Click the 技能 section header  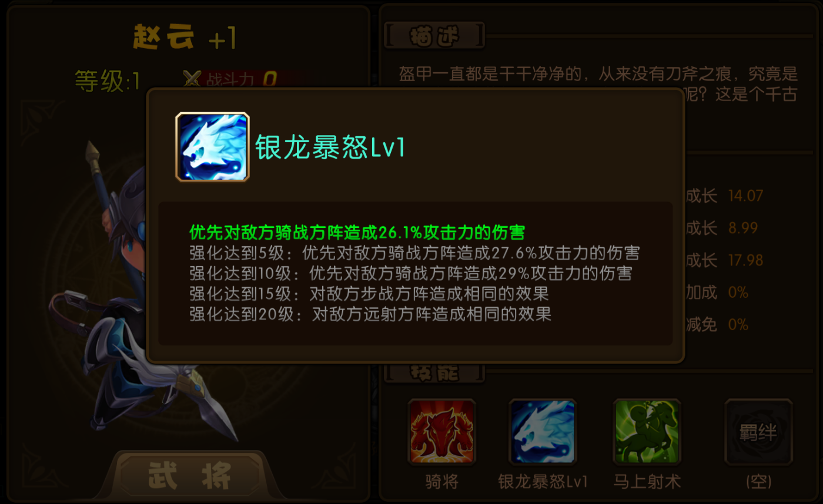[x=434, y=372]
